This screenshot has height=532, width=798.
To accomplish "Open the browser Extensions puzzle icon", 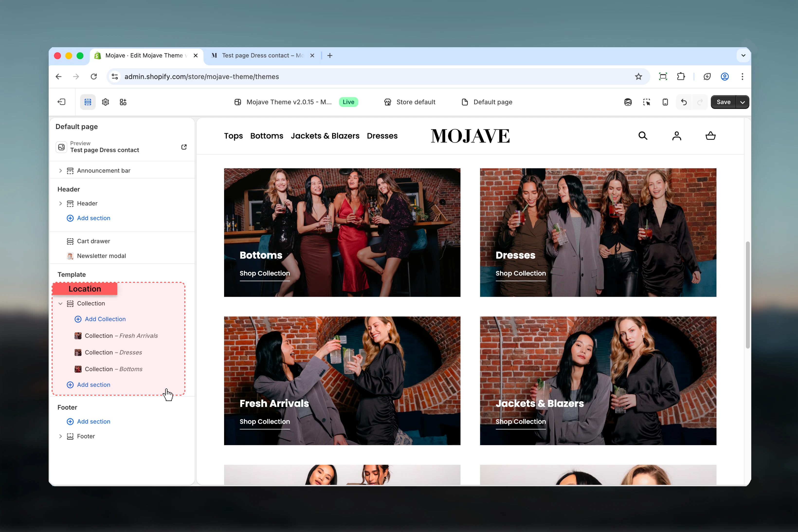I will point(681,76).
